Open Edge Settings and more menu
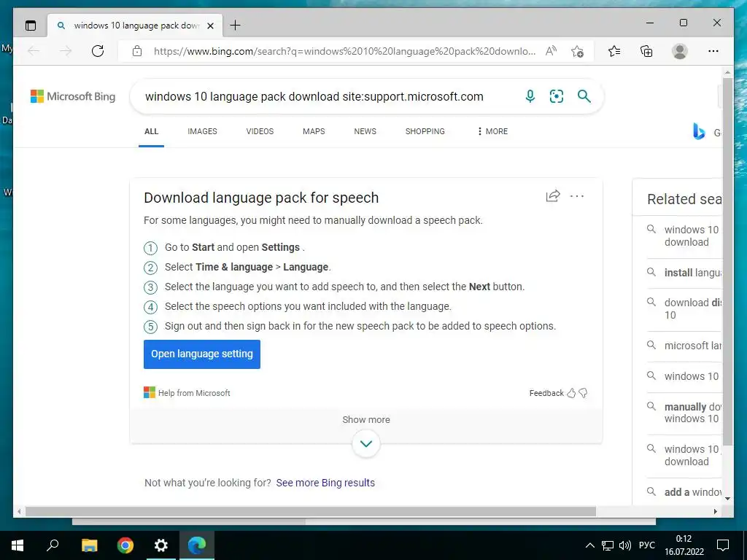This screenshot has width=747, height=560. [713, 51]
